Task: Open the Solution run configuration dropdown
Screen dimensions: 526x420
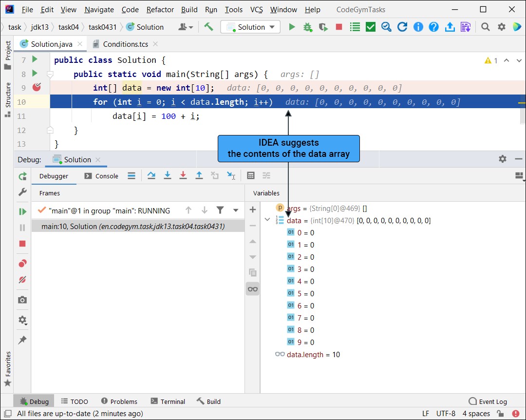Action: click(x=250, y=27)
